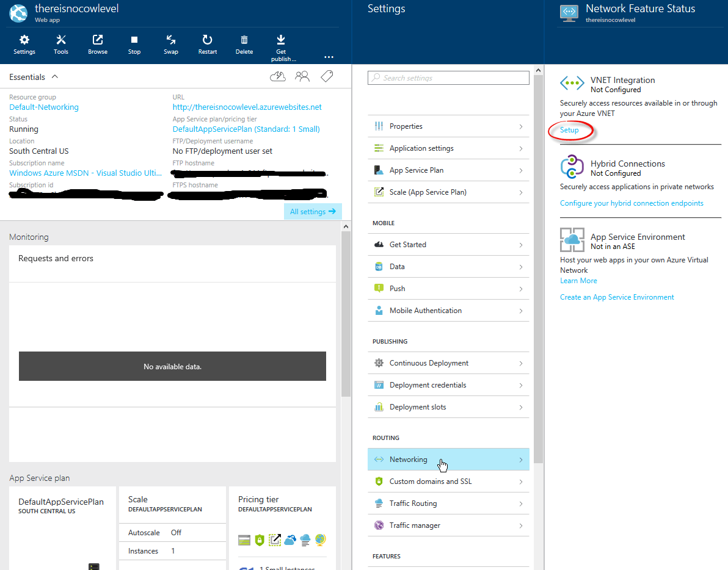728x570 pixels.
Task: Click Configure your hybrid connection endpoints
Action: click(632, 203)
